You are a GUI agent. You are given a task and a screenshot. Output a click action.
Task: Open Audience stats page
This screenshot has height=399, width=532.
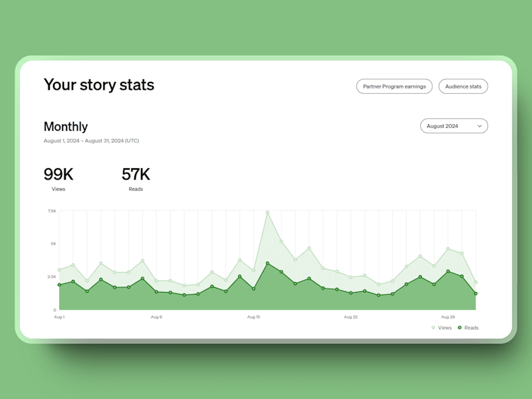[463, 86]
